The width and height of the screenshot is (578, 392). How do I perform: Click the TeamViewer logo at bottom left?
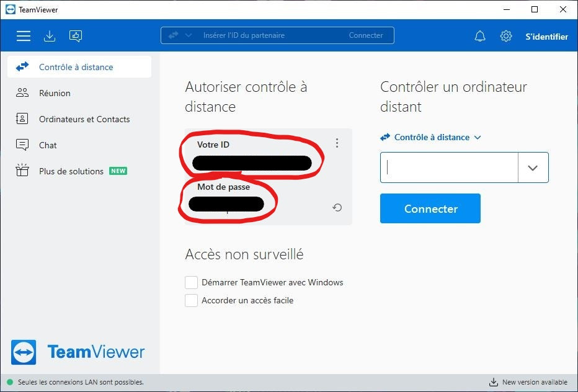click(78, 352)
